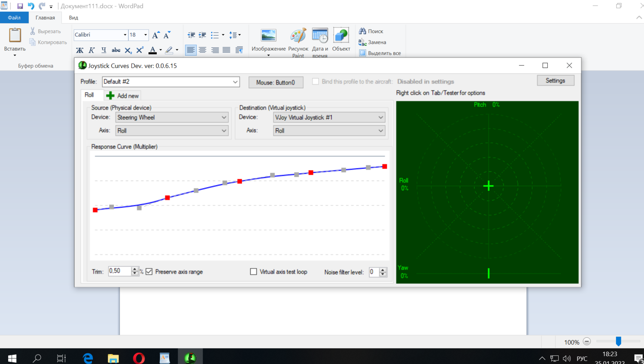
Task: Click Select all (Выделить все)
Action: [380, 53]
